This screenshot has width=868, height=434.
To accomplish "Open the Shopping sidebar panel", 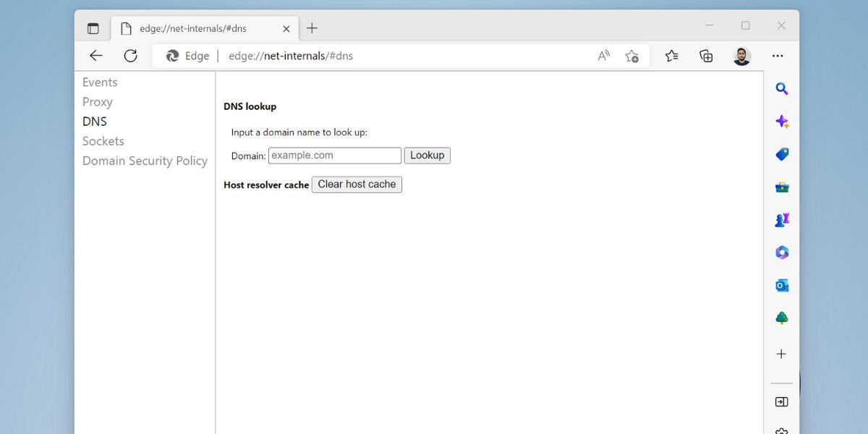I will coord(781,153).
